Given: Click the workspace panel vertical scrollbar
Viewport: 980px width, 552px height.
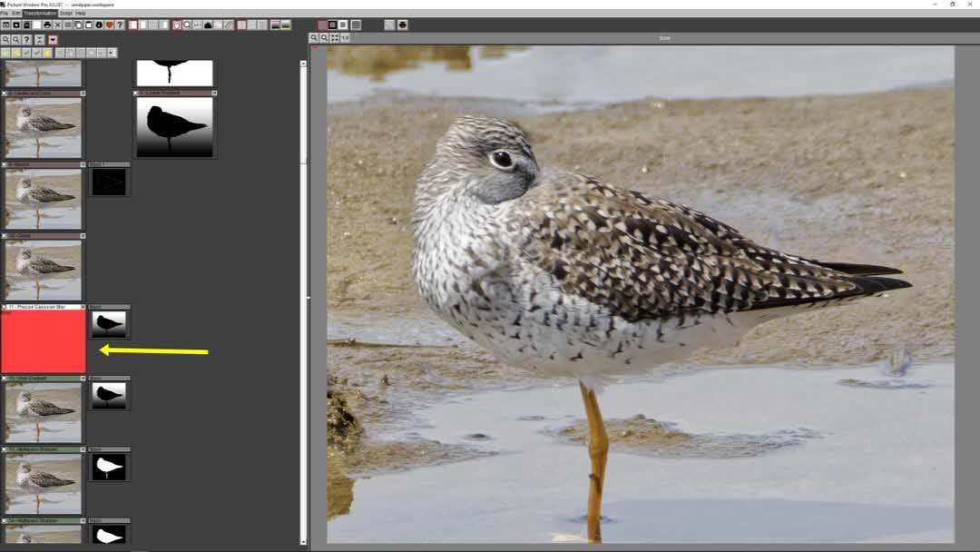Looking at the screenshot, I should (x=304, y=272).
